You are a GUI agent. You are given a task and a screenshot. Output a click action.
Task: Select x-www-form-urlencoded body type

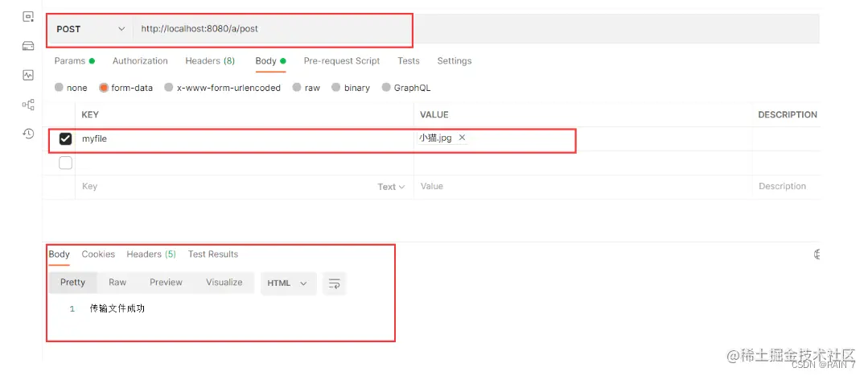223,88
